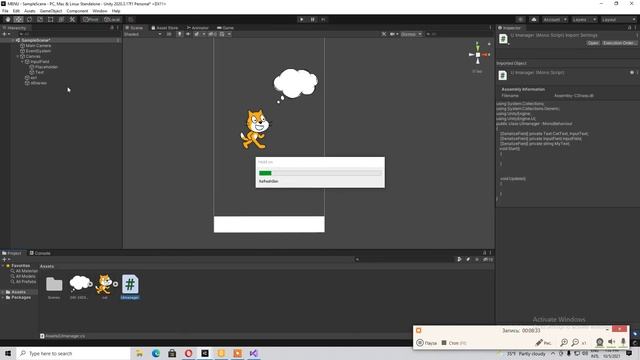The height and width of the screenshot is (360, 640).
Task: Toggle scene audio button
Action: [188, 34]
